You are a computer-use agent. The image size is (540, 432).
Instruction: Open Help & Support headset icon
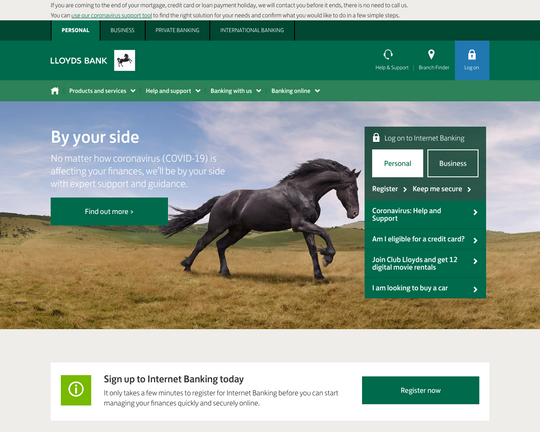[388, 54]
